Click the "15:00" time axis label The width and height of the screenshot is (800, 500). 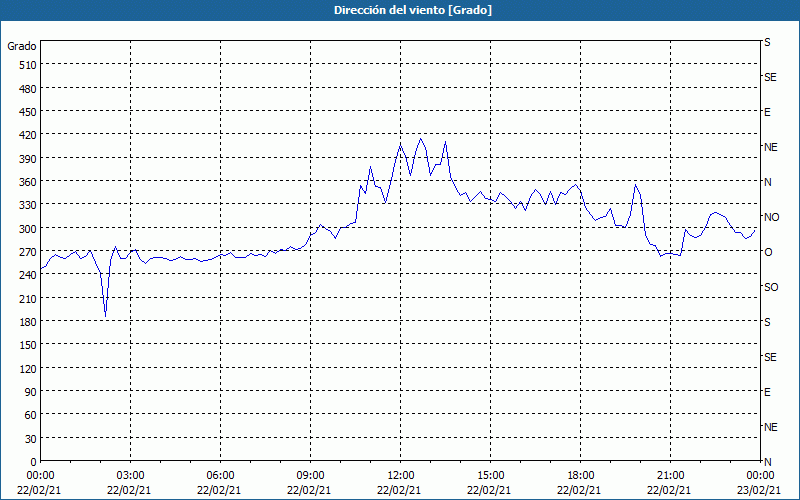[x=490, y=476]
